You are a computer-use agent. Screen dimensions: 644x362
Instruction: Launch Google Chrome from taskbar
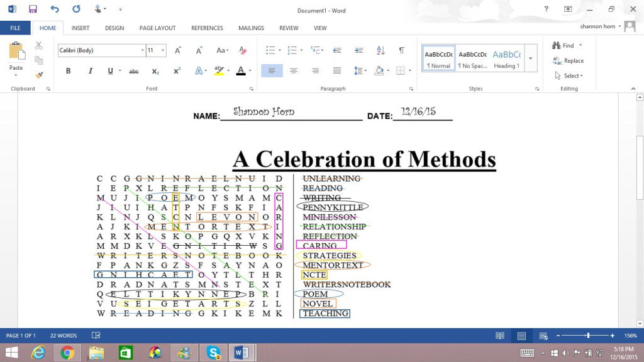[x=67, y=353]
